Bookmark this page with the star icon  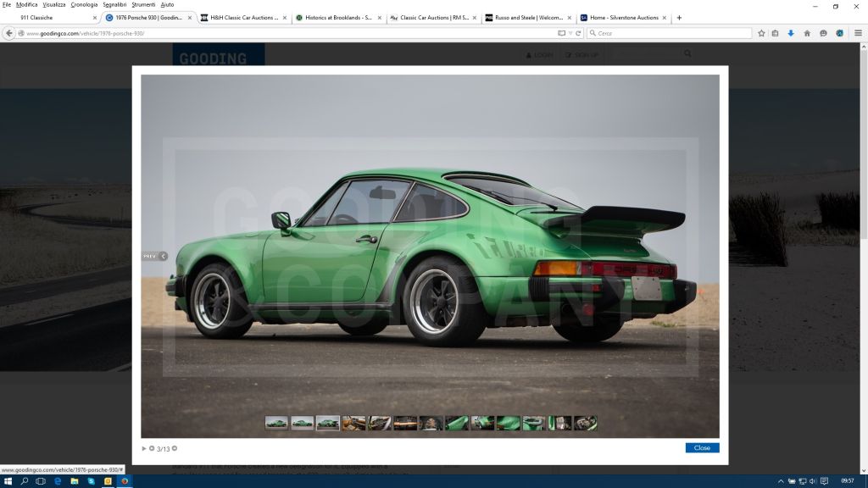(x=762, y=33)
